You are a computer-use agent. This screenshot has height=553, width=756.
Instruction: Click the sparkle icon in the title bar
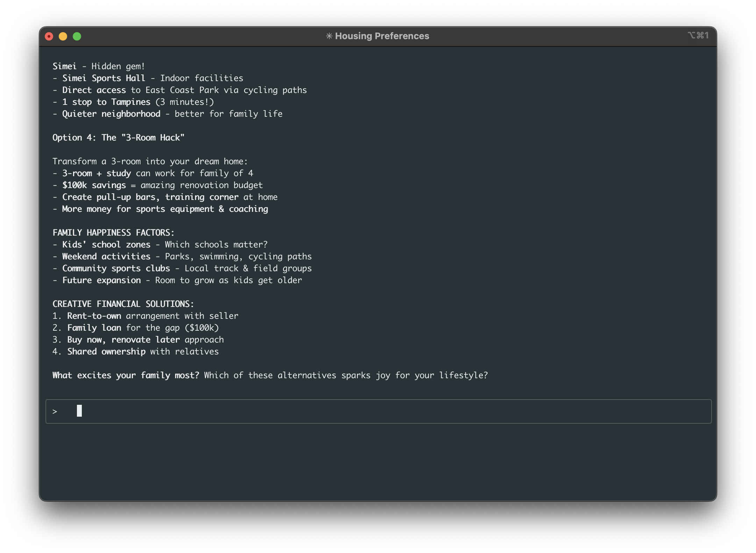[330, 36]
